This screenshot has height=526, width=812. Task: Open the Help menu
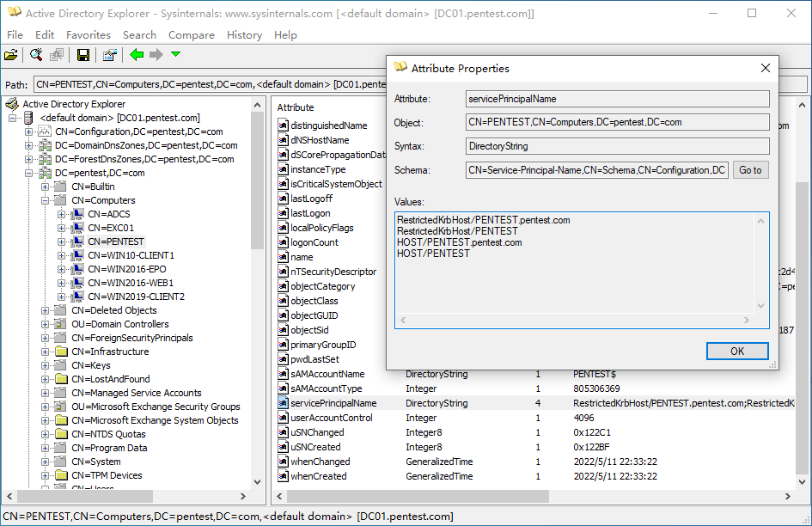[285, 34]
